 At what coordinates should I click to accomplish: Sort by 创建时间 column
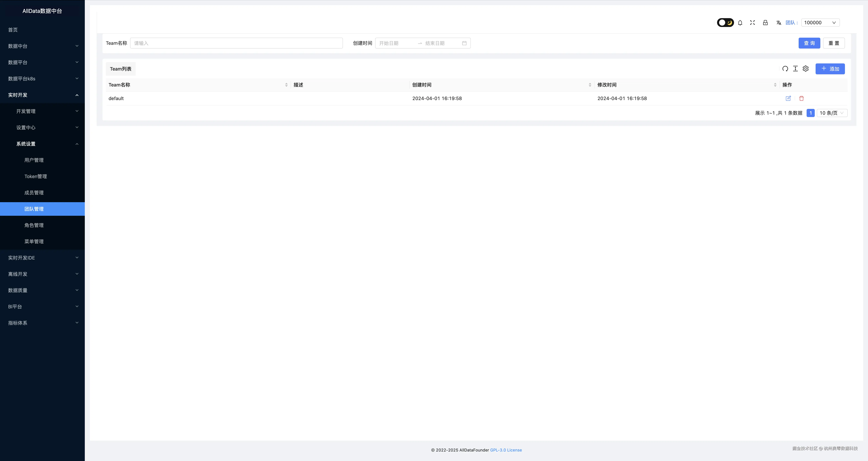[590, 85]
